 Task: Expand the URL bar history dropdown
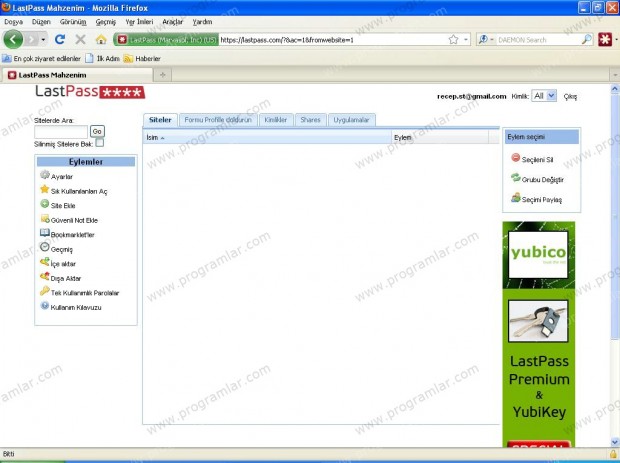(x=465, y=40)
